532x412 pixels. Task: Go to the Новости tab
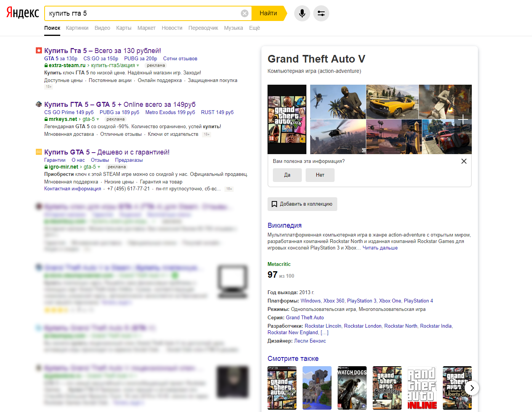(x=172, y=28)
